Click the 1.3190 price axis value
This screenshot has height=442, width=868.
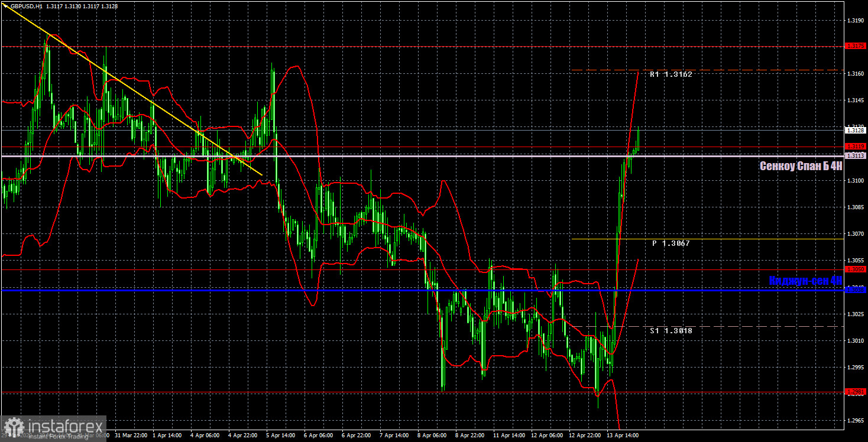point(856,21)
